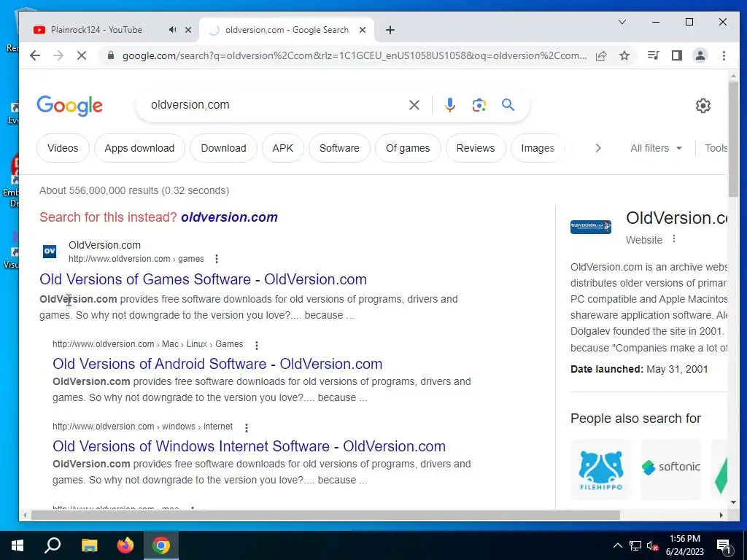Open the Tools option
Image resolution: width=747 pixels, height=560 pixels.
click(x=716, y=148)
